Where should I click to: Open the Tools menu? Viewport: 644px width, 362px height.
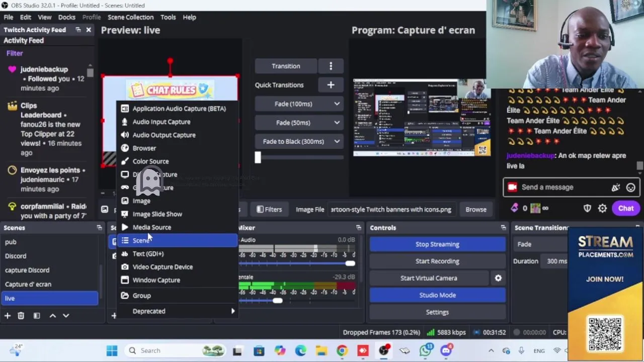[x=168, y=17]
